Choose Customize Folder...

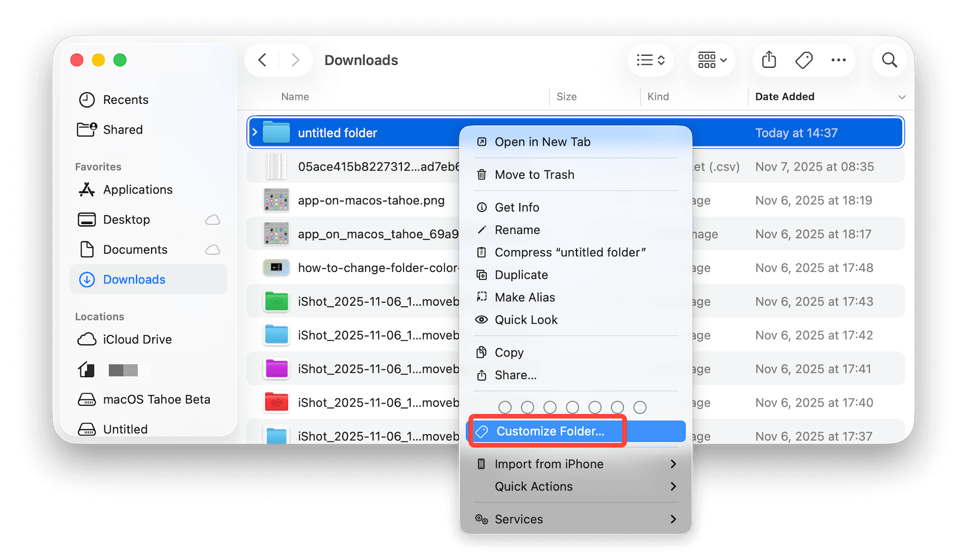575,431
